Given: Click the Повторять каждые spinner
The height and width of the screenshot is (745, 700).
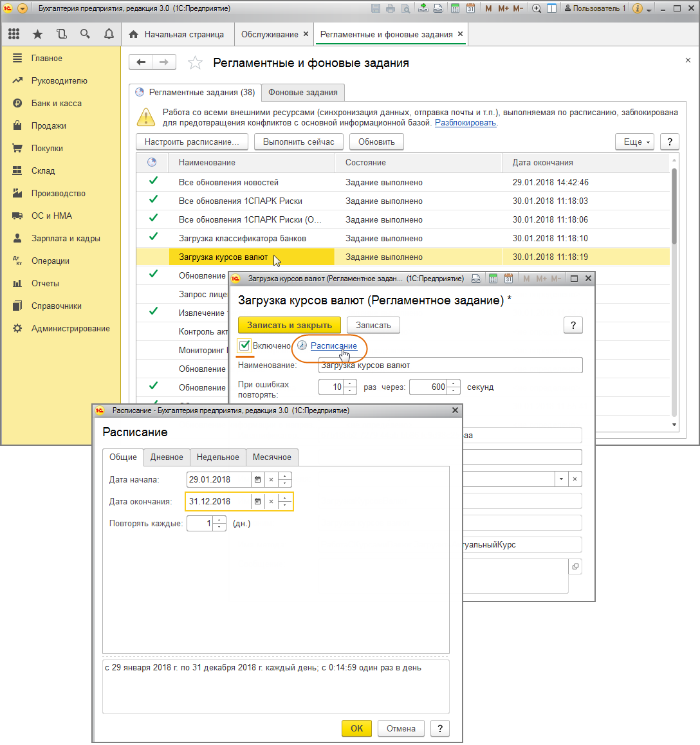Looking at the screenshot, I should point(219,523).
